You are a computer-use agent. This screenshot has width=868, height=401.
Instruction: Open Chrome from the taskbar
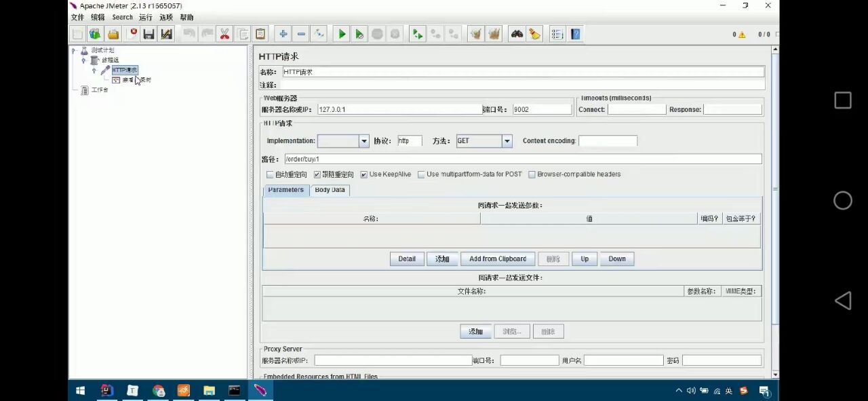pos(158,391)
